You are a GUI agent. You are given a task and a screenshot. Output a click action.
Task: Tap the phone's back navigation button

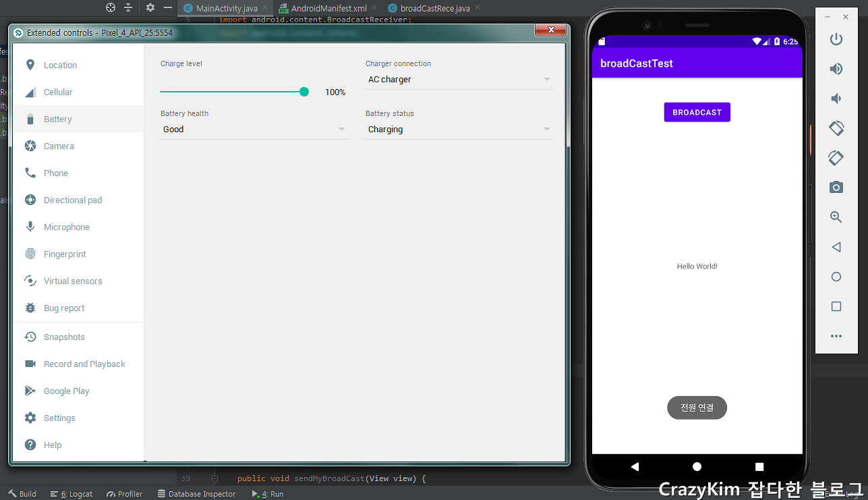pyautogui.click(x=635, y=466)
